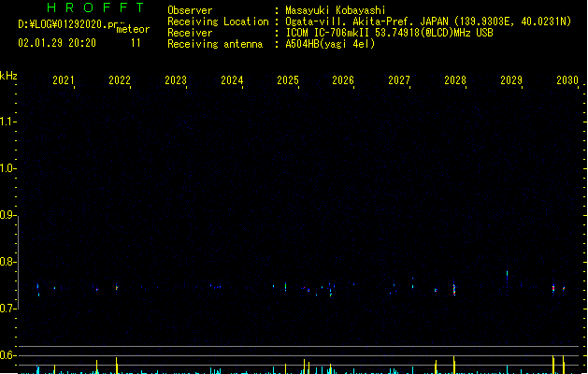Click the meteor echo near 2022

[117, 287]
